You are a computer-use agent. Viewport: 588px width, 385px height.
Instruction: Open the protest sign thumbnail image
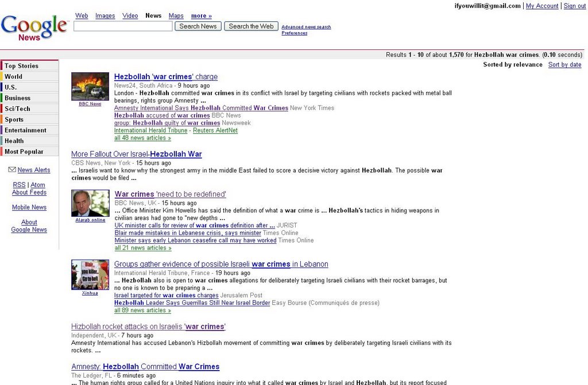[90, 275]
